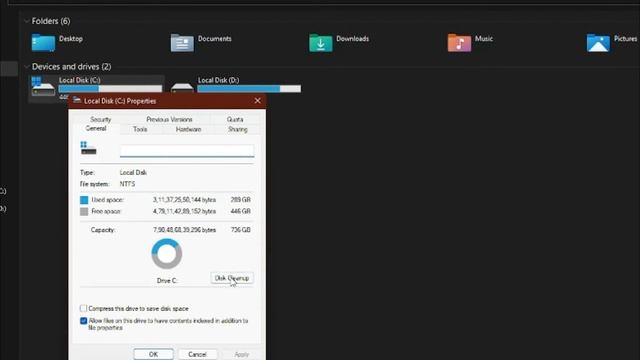Click the drive icon beside the name field

[88, 148]
